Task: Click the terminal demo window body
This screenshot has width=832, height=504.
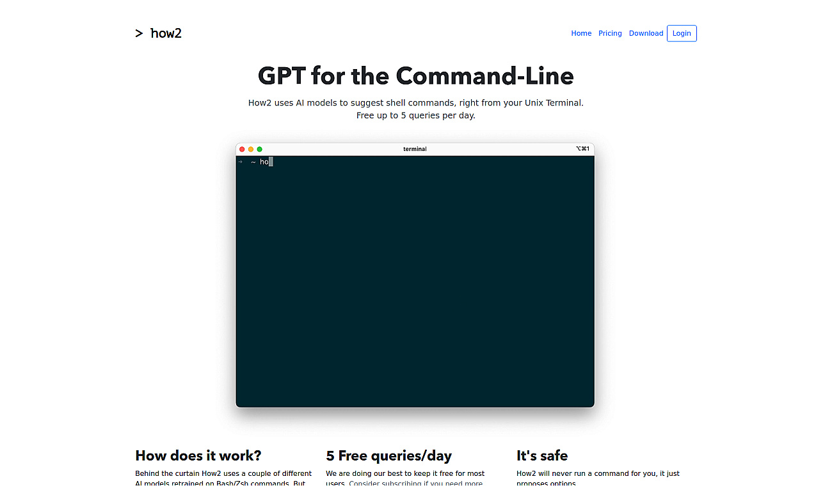Action: click(415, 281)
